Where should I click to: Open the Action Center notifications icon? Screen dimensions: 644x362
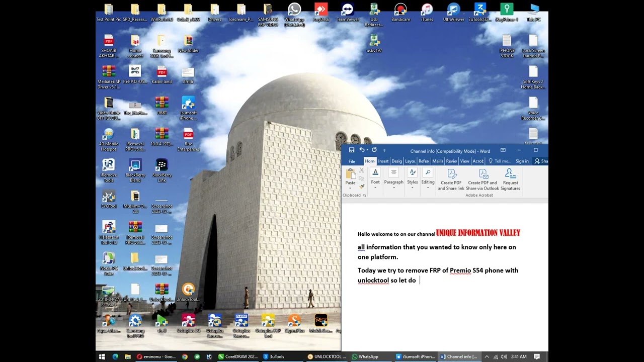point(537,356)
